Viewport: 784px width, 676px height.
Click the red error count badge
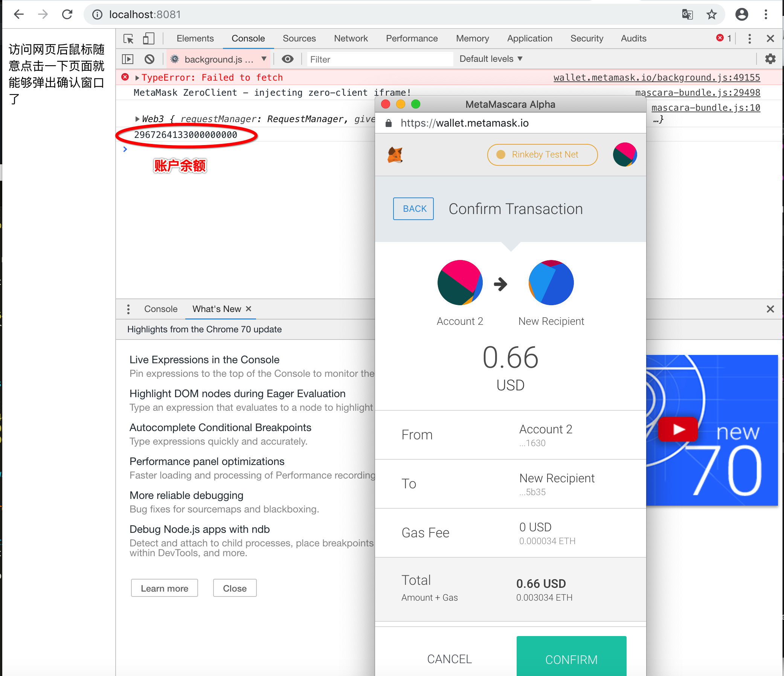tap(723, 38)
